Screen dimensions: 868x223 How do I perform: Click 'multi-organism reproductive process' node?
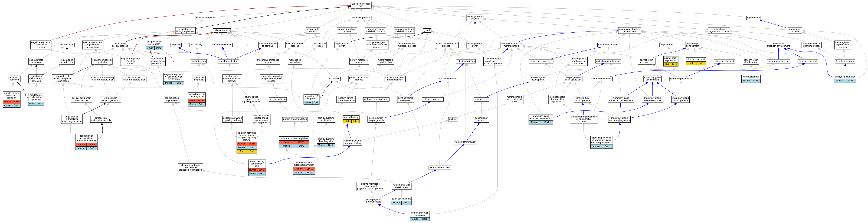[x=842, y=45]
